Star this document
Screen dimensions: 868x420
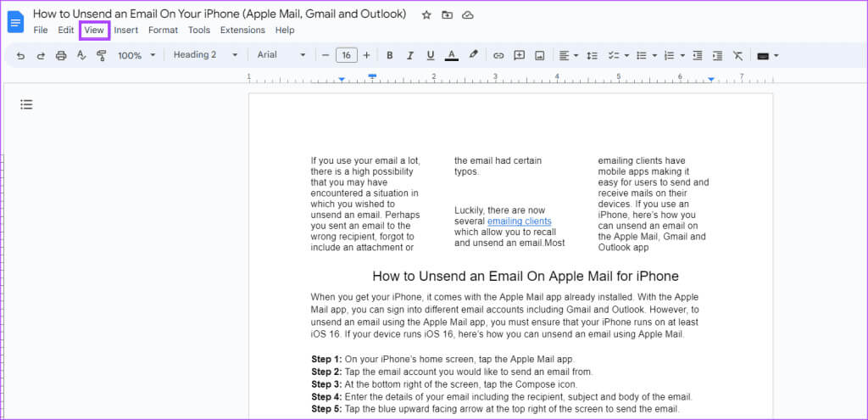[x=426, y=15]
